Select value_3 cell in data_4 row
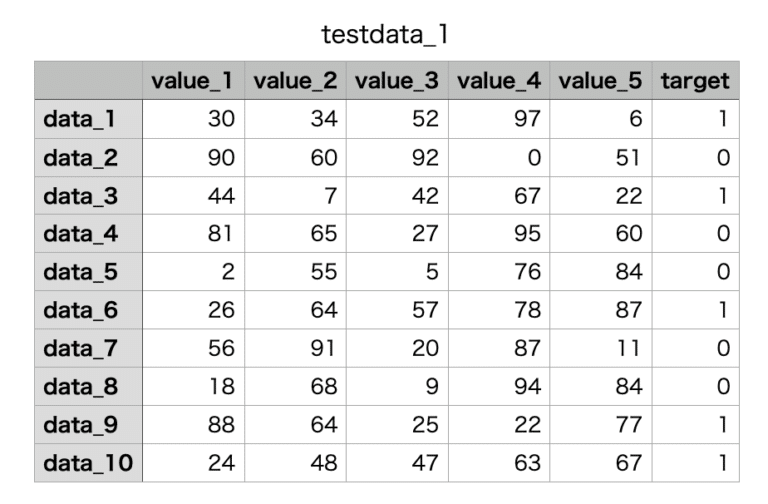This screenshot has width=768, height=504. pos(396,234)
